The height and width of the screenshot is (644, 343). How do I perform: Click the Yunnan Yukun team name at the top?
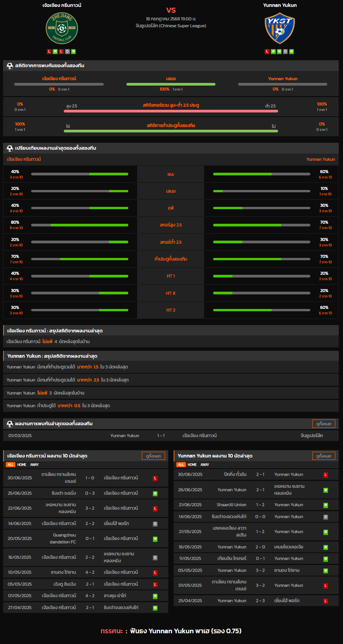click(280, 5)
